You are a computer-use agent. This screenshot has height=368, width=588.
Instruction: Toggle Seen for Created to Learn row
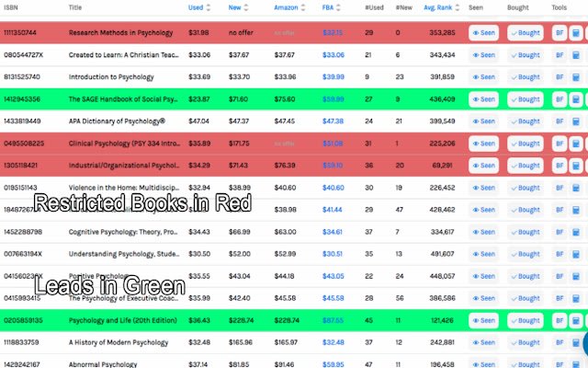pos(483,55)
